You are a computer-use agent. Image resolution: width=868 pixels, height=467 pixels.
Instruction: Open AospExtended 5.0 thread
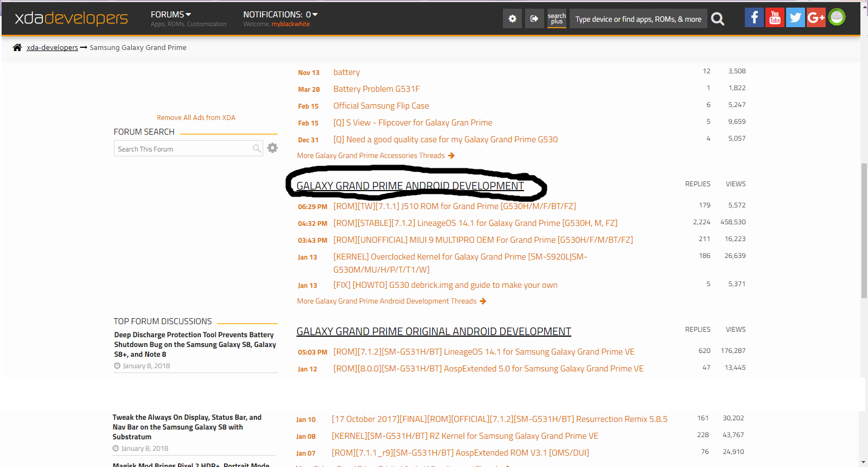[488, 369]
